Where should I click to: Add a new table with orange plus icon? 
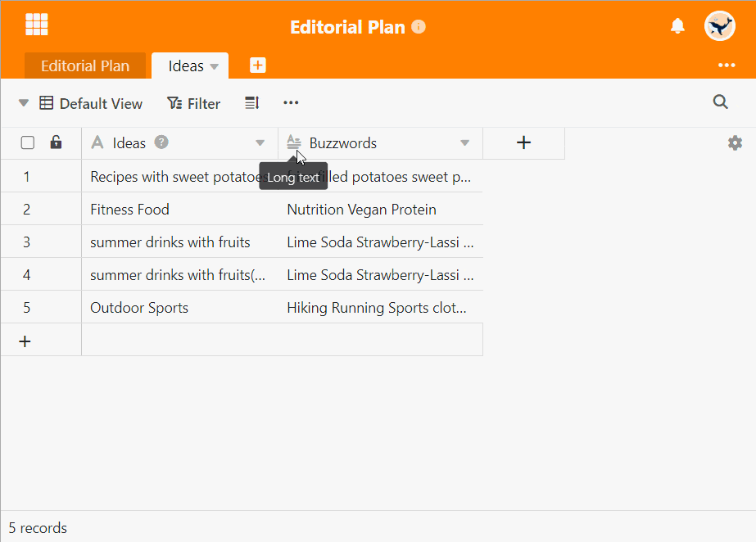coord(258,65)
